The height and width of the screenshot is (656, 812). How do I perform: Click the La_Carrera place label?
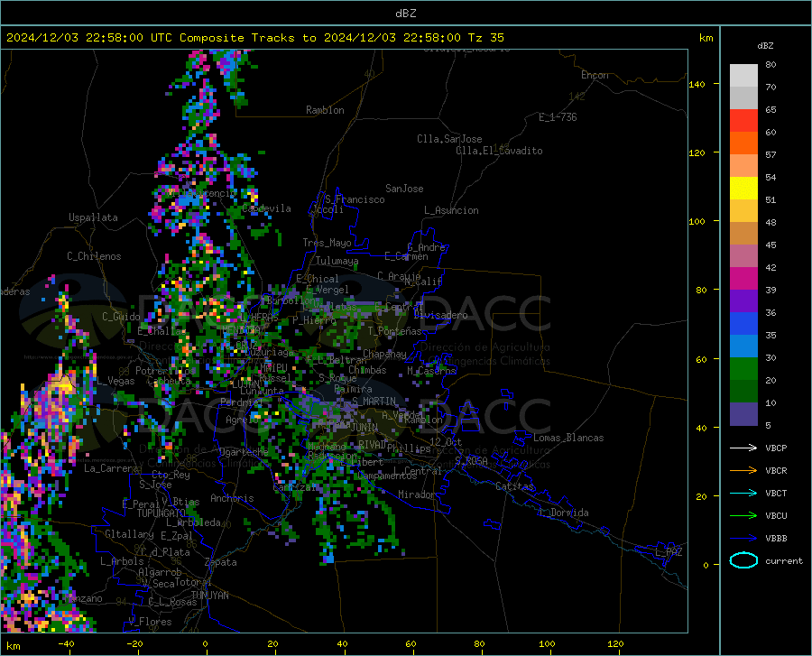(111, 468)
